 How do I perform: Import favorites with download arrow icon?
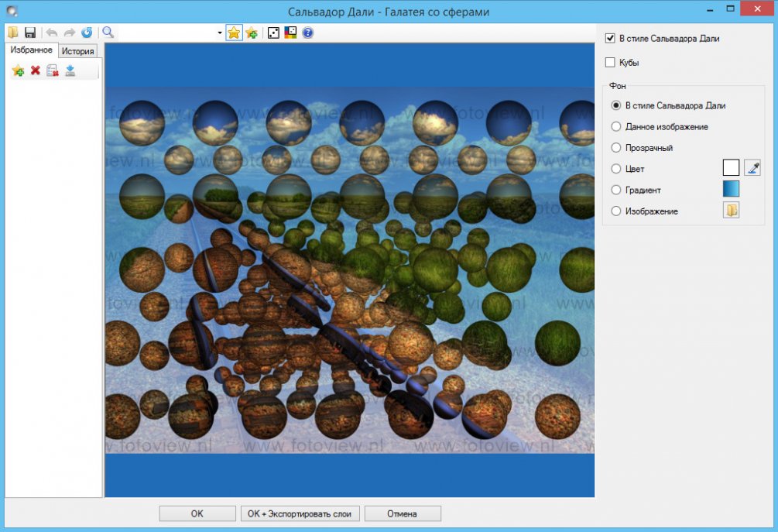(70, 70)
